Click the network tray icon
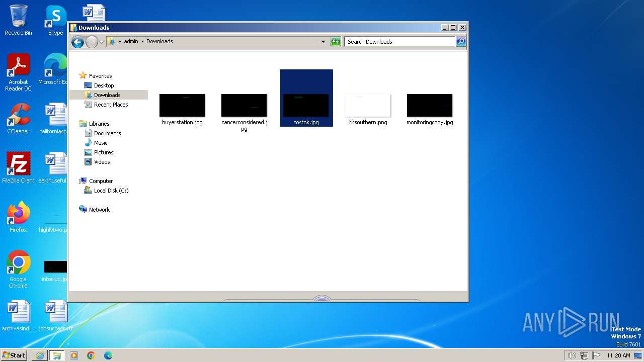This screenshot has height=362, width=644. point(584,355)
